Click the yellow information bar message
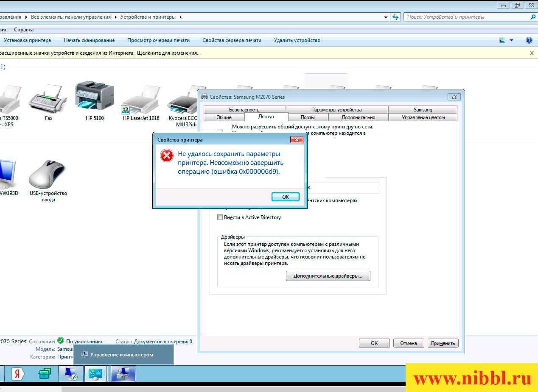The image size is (538, 392). [101, 53]
